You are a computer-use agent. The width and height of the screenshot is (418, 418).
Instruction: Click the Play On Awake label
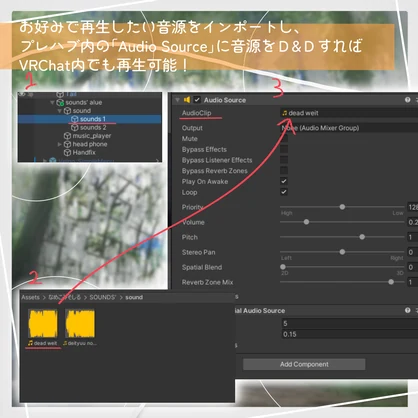(x=205, y=182)
